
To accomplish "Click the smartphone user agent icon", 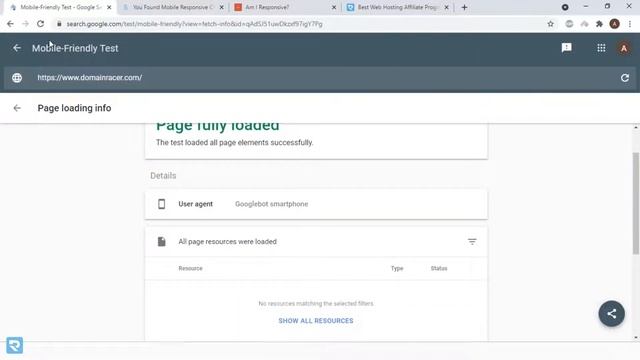I will [162, 204].
